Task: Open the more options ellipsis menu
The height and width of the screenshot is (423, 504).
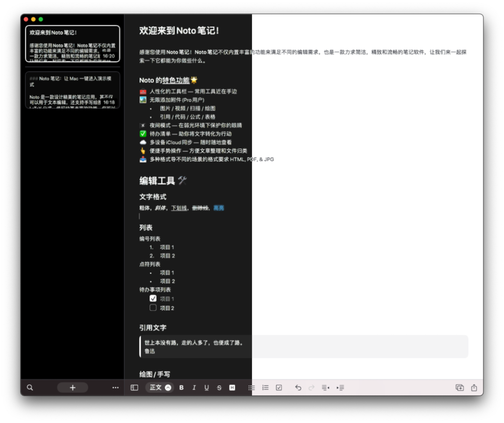Action: pos(115,388)
